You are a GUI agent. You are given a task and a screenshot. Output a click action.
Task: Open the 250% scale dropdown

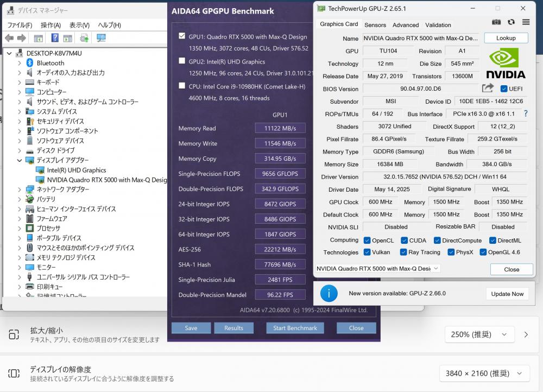pos(479,334)
